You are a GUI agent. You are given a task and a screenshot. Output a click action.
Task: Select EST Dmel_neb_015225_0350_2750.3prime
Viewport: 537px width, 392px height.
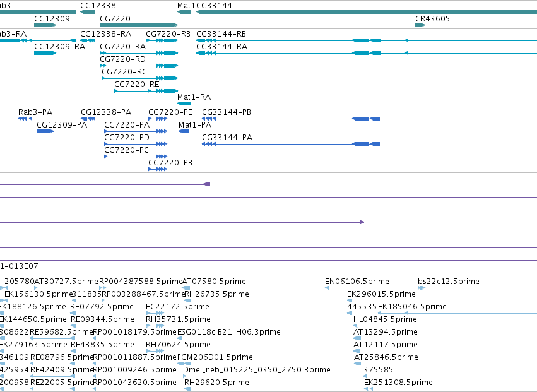pyautogui.click(x=257, y=370)
